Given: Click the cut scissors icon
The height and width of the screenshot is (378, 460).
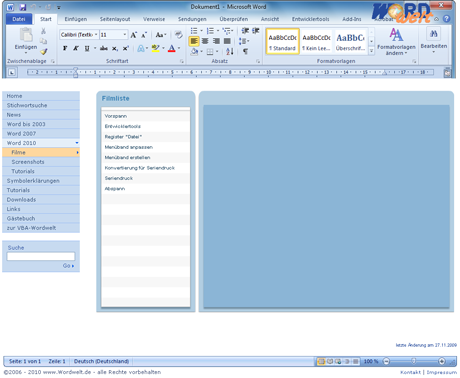Looking at the screenshot, I should click(x=43, y=31).
